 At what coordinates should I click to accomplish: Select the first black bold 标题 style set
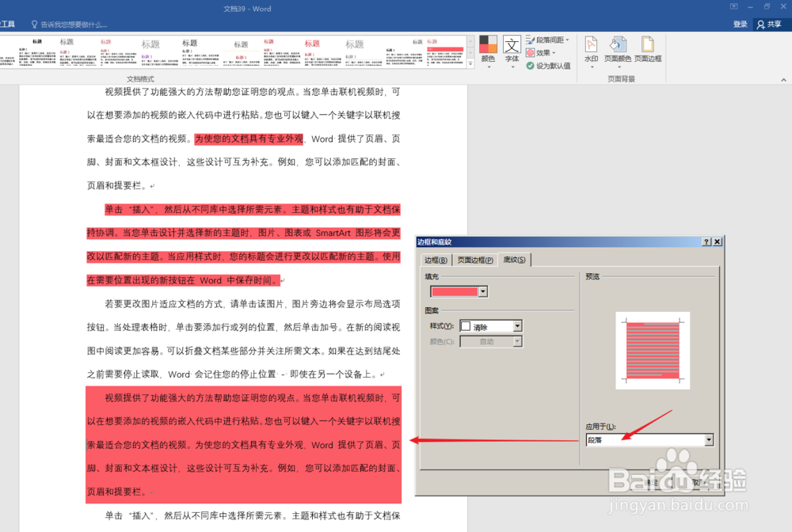[37, 52]
